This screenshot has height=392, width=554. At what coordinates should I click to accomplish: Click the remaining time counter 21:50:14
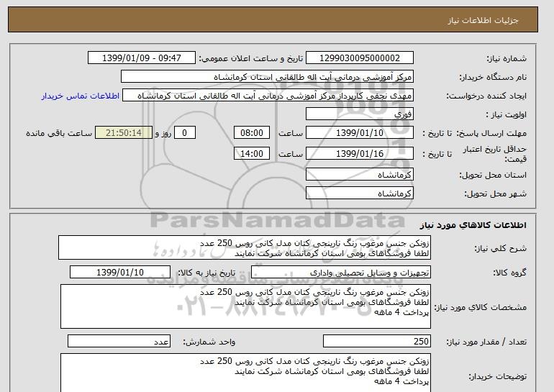(124, 133)
